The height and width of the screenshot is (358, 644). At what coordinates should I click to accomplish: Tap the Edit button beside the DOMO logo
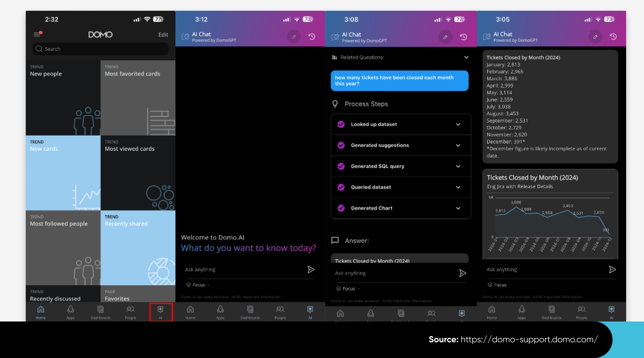click(x=163, y=35)
